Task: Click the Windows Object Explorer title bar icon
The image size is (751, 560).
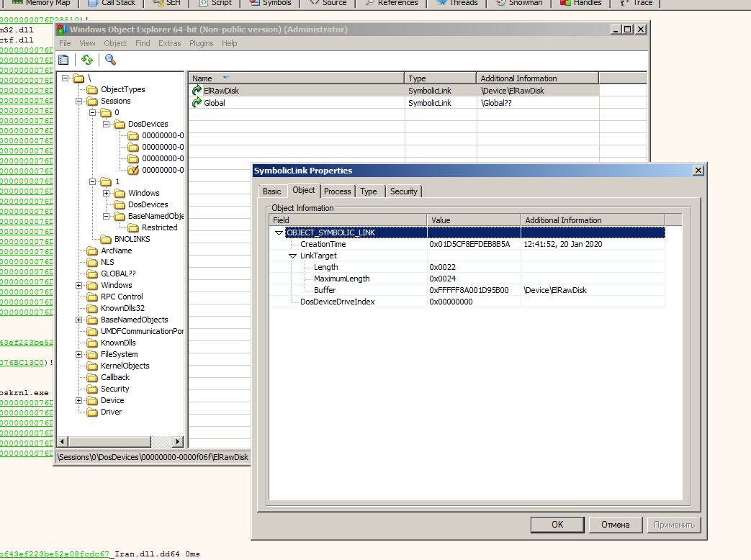Action: [x=62, y=30]
